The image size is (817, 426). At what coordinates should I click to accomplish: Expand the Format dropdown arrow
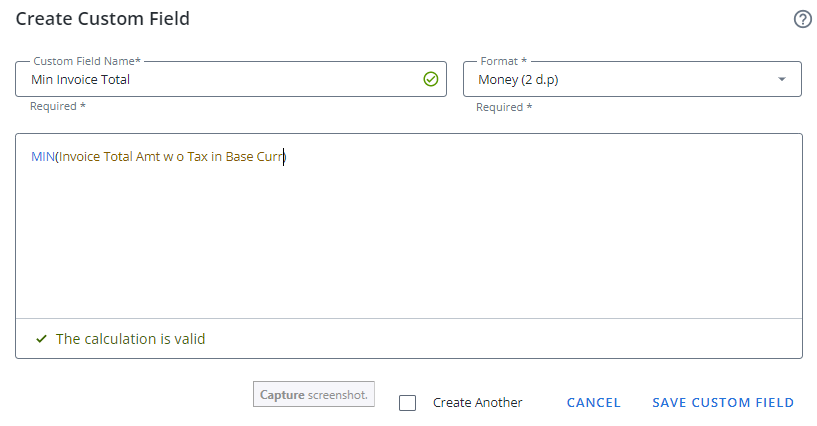point(782,80)
